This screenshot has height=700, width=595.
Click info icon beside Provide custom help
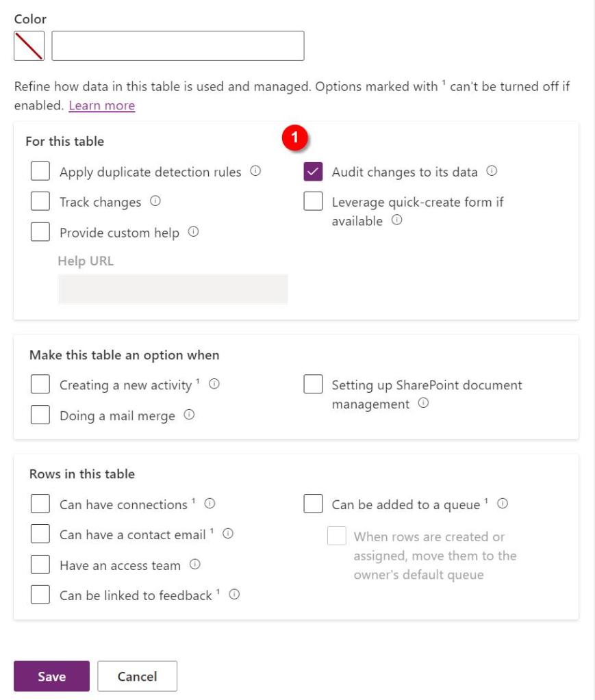point(193,232)
